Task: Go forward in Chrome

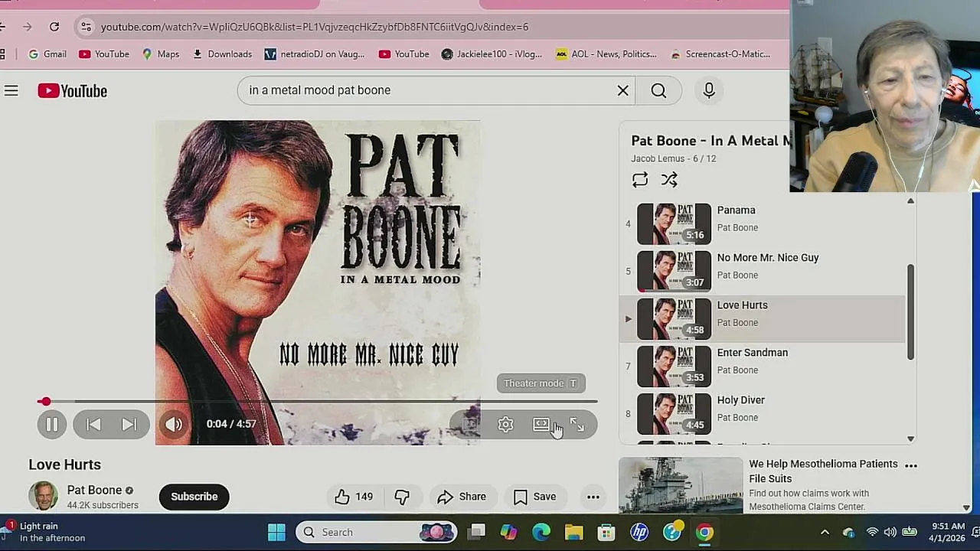Action: tap(27, 27)
